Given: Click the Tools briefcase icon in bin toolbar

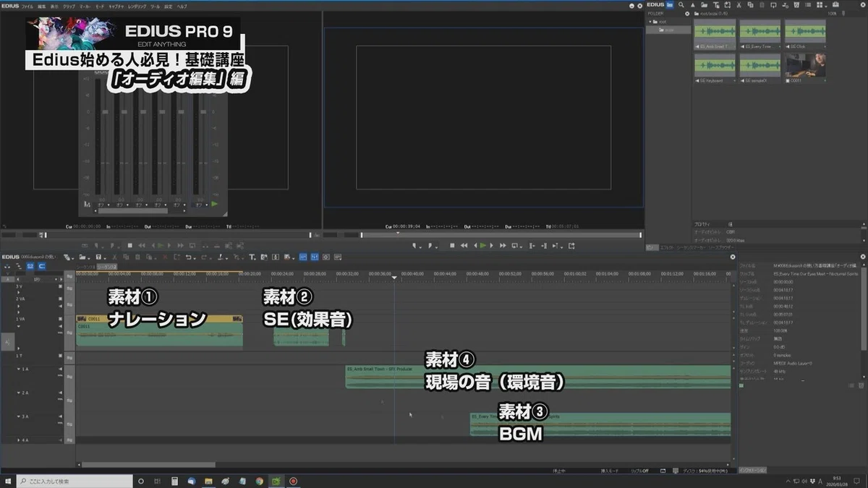Looking at the screenshot, I should 835,4.
